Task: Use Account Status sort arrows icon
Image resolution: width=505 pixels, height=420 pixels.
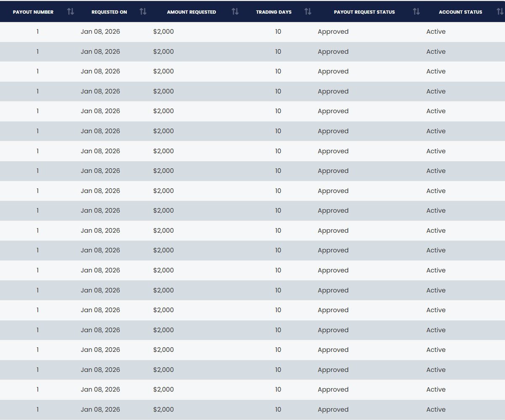Action: click(500, 12)
